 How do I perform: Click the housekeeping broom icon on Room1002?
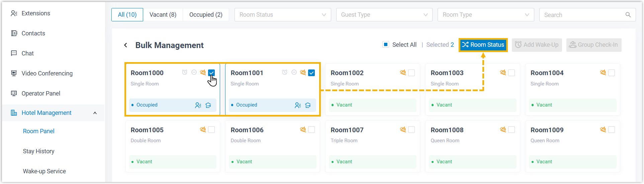(x=403, y=72)
